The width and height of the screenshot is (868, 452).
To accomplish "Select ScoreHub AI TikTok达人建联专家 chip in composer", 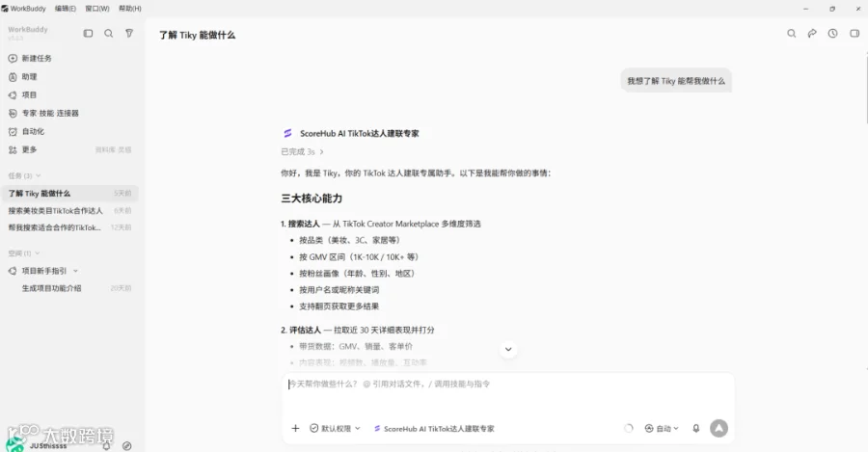I will (x=434, y=428).
